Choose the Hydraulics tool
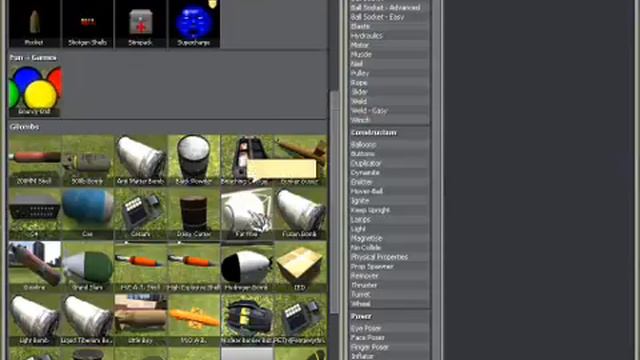This screenshot has height=360, width=640. pos(390,36)
